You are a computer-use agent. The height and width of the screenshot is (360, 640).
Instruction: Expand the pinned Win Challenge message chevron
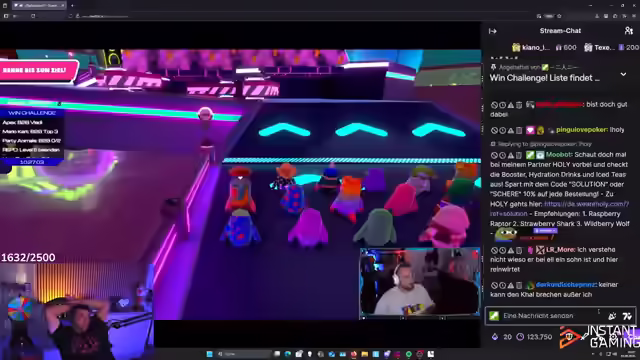pyautogui.click(x=623, y=75)
